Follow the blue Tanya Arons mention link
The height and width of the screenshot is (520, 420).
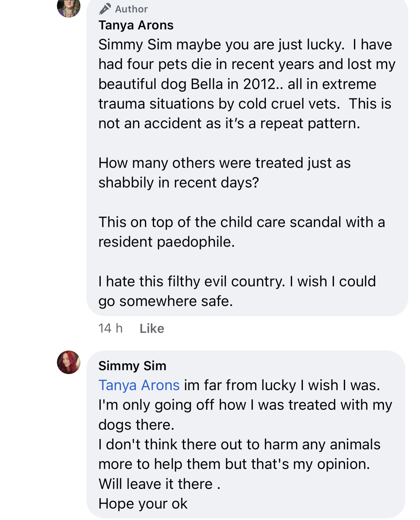pyautogui.click(x=139, y=385)
